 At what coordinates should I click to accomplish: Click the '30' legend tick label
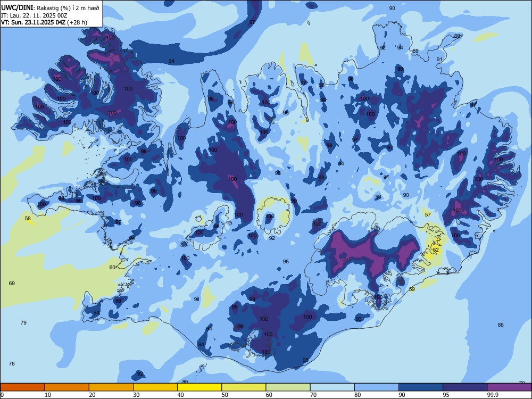pyautogui.click(x=136, y=395)
